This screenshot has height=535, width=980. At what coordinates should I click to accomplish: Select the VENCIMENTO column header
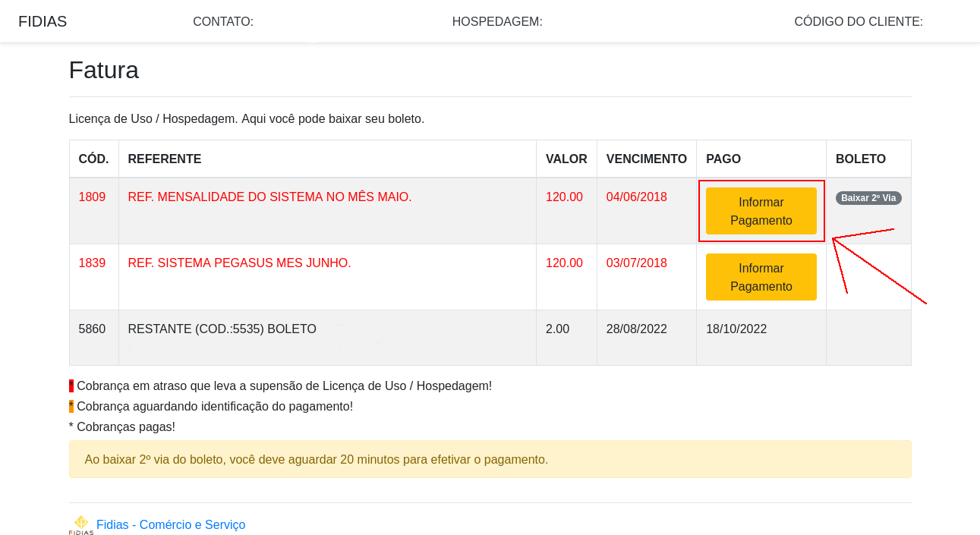pyautogui.click(x=646, y=159)
